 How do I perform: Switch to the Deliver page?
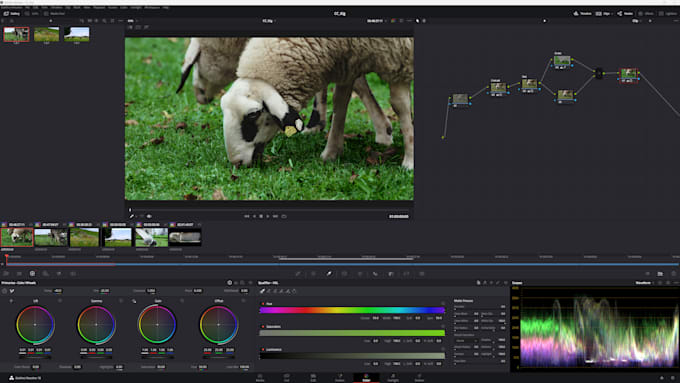pos(419,378)
